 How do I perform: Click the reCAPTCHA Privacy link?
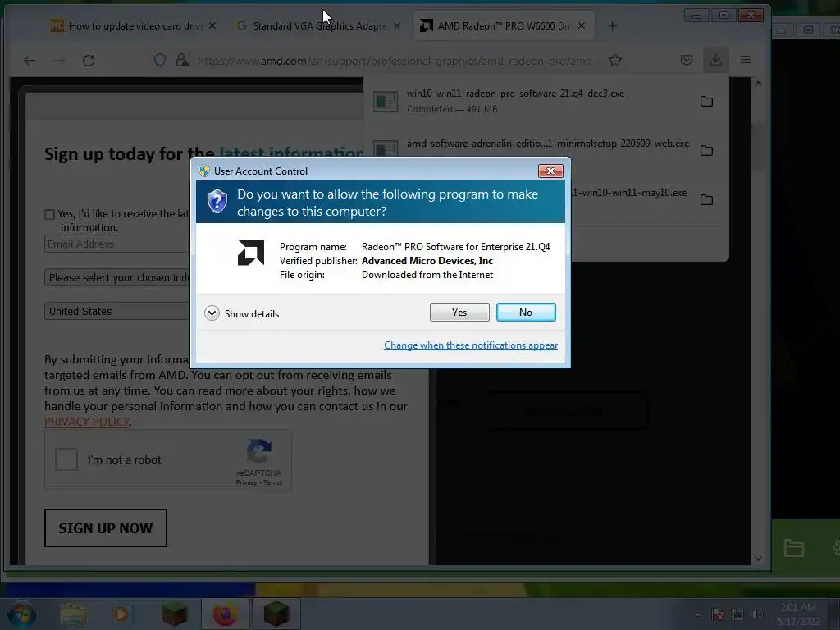coord(246,482)
